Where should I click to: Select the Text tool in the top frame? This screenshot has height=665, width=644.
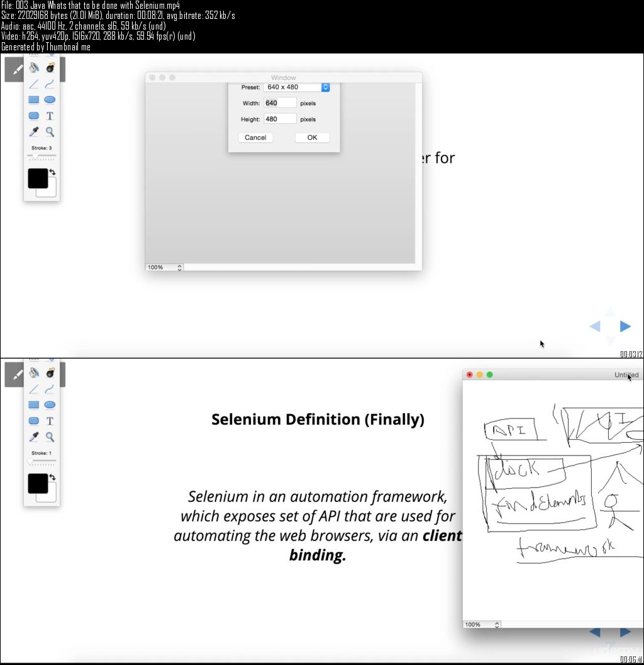50,116
